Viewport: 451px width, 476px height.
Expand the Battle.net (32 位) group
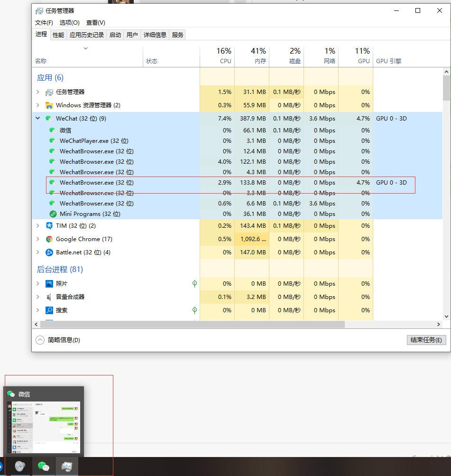click(37, 252)
